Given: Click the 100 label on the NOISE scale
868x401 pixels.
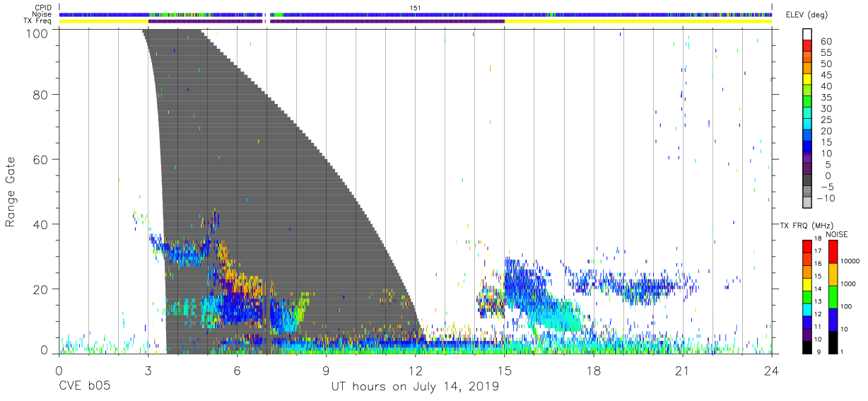Looking at the screenshot, I should coord(846,307).
